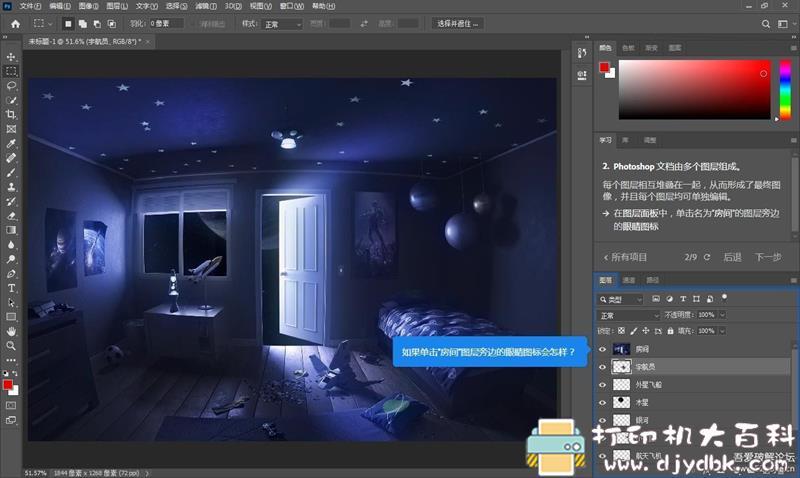
Task: Open the 填充 fill dropdown arrow
Action: click(x=722, y=331)
